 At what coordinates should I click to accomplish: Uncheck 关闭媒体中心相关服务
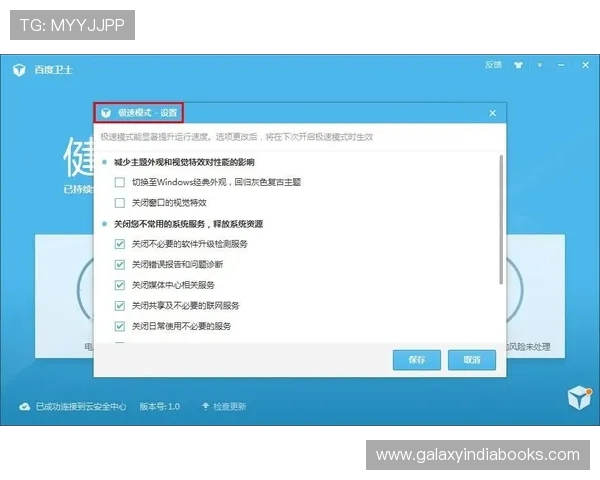tap(120, 285)
